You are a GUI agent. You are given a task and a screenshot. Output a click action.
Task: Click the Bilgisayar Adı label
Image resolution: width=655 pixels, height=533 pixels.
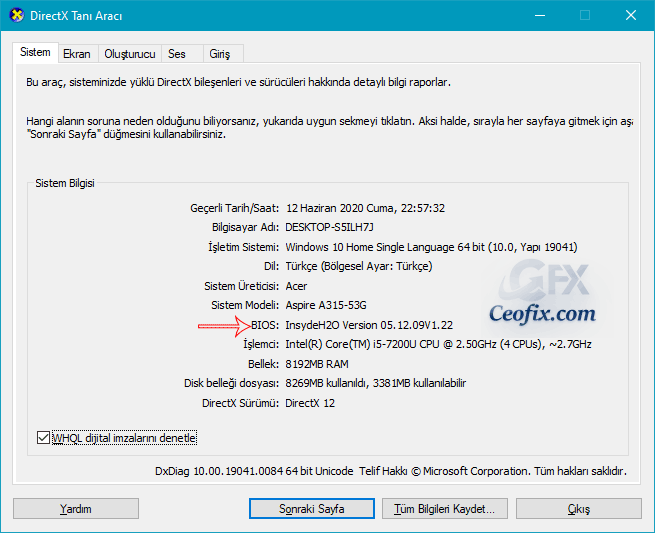click(x=245, y=227)
